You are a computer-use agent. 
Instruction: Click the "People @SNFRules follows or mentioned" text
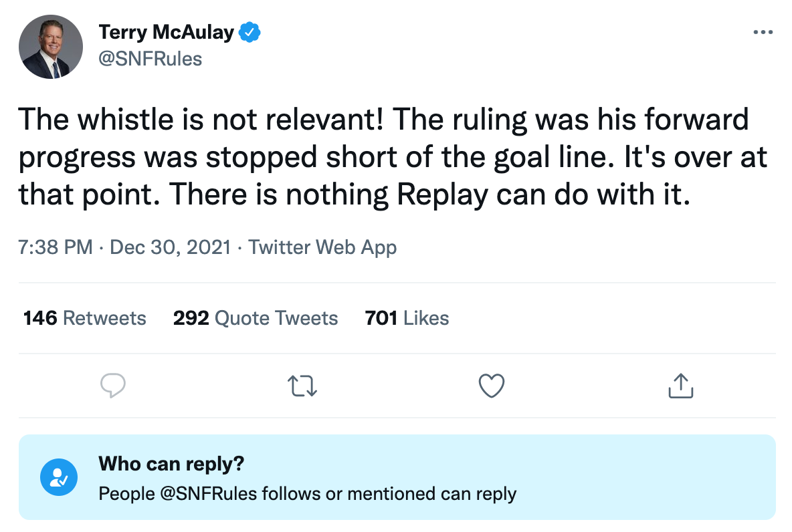point(267,494)
